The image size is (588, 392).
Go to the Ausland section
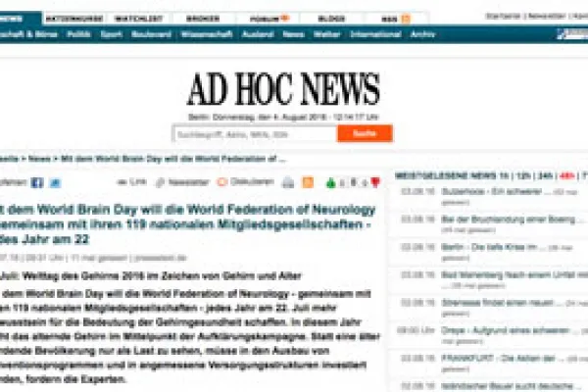(x=258, y=34)
